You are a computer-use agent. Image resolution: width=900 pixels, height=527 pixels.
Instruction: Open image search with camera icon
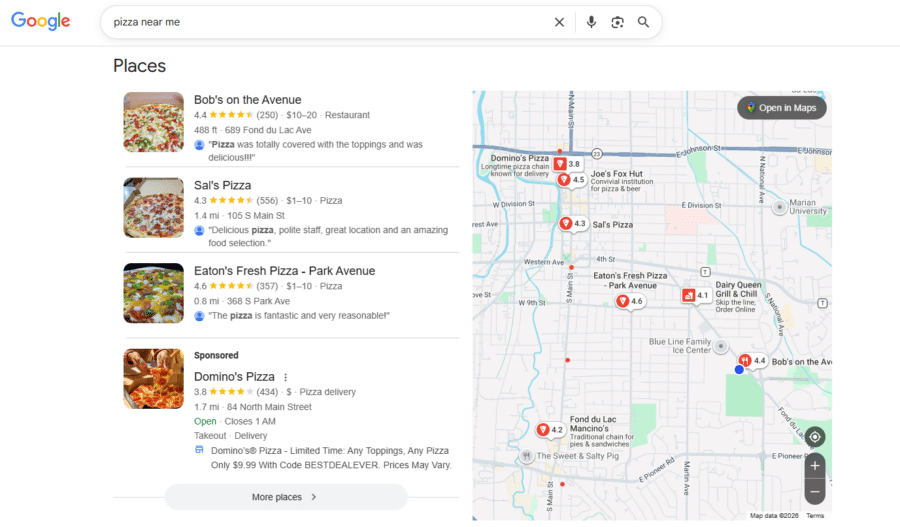pos(618,22)
